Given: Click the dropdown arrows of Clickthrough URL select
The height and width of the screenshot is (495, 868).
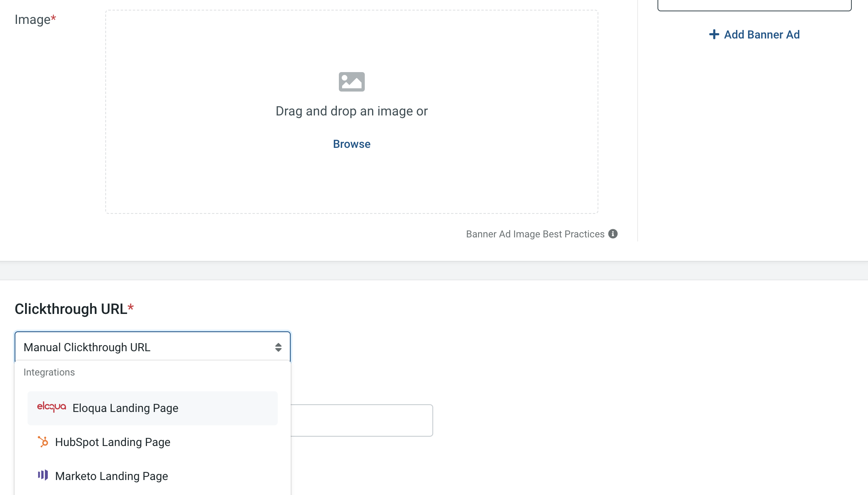Looking at the screenshot, I should [278, 347].
